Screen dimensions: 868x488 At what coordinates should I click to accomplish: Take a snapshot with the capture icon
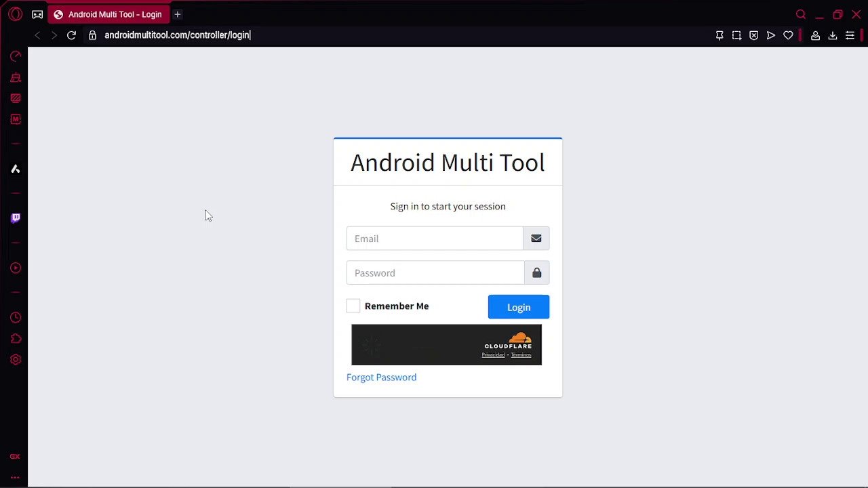click(x=736, y=35)
